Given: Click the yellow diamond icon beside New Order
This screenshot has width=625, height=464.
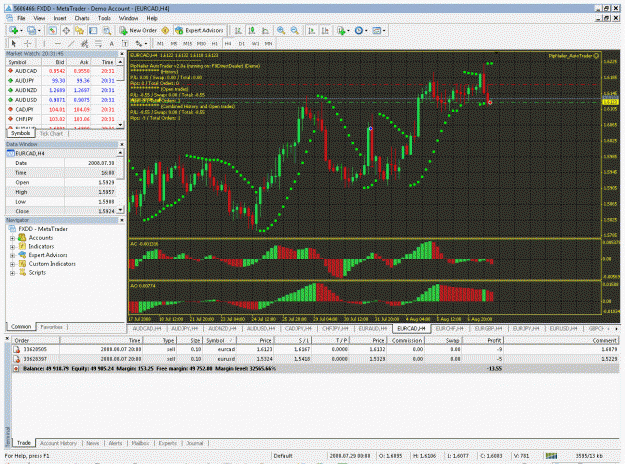Looking at the screenshot, I should click(165, 30).
